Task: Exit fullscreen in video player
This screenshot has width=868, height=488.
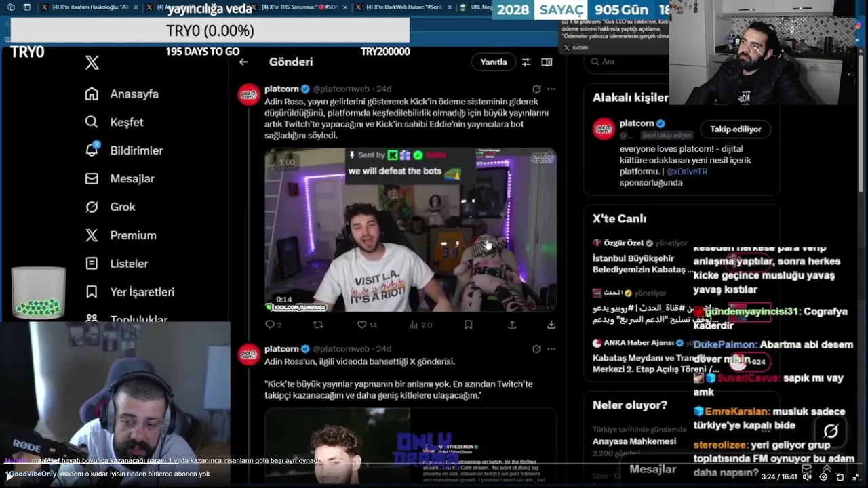Action: pos(856,476)
